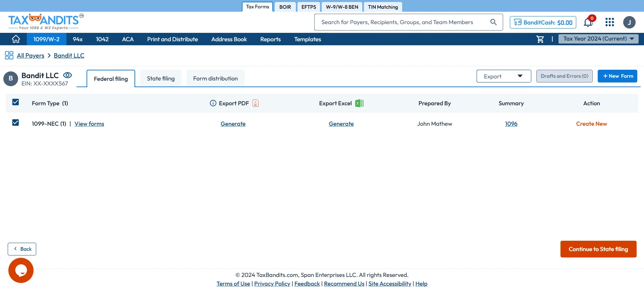The width and height of the screenshot is (644, 291).
Task: Uncheck the Form Type select-all checkbox
Action: pos(15,102)
